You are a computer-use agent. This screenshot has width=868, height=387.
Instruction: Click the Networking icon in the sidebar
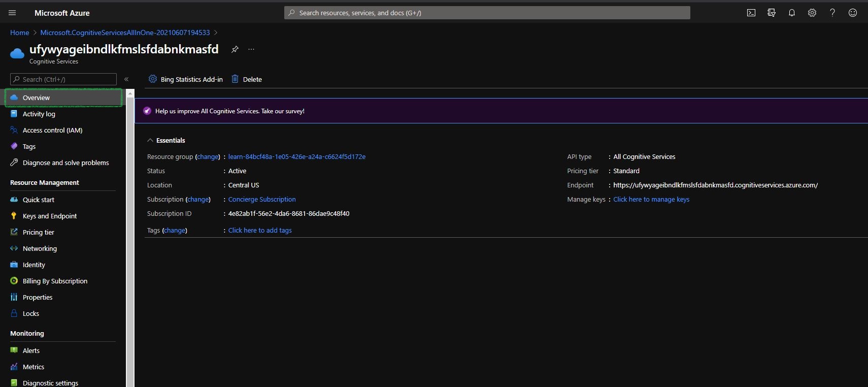point(14,248)
